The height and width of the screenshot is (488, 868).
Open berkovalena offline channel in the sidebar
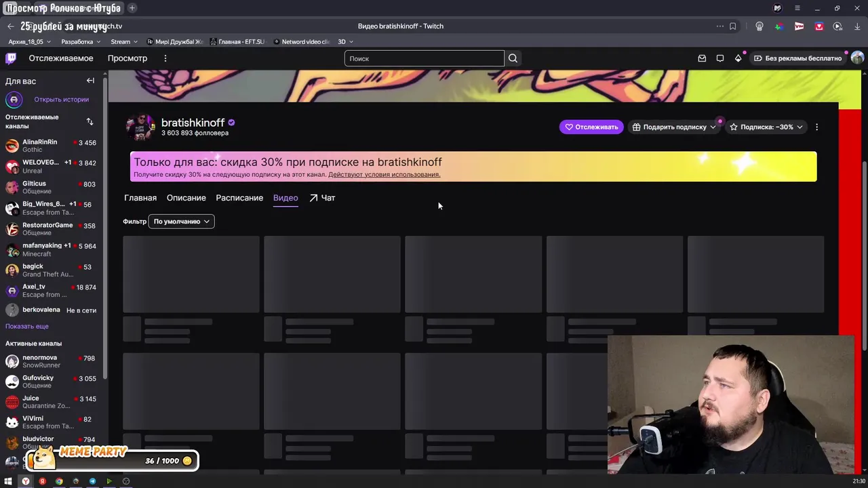(51, 310)
